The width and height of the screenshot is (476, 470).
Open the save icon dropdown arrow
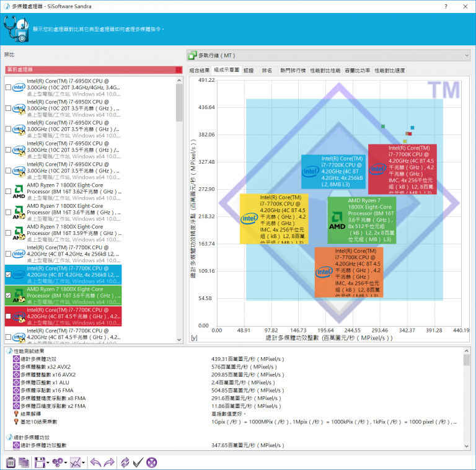(48, 463)
